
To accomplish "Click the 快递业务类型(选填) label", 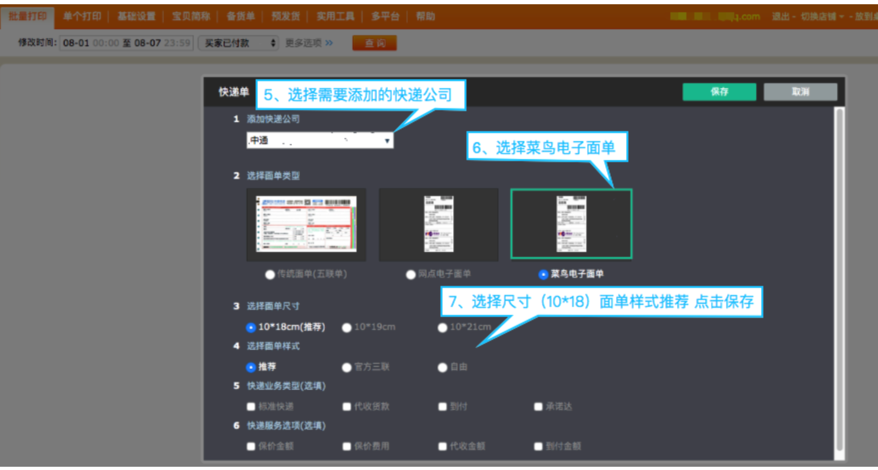I will (x=286, y=386).
